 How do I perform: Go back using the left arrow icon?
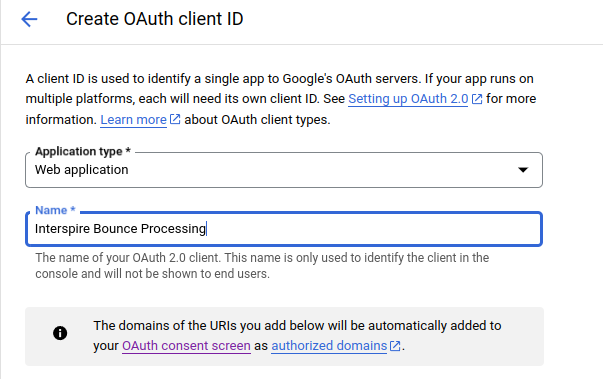click(29, 19)
